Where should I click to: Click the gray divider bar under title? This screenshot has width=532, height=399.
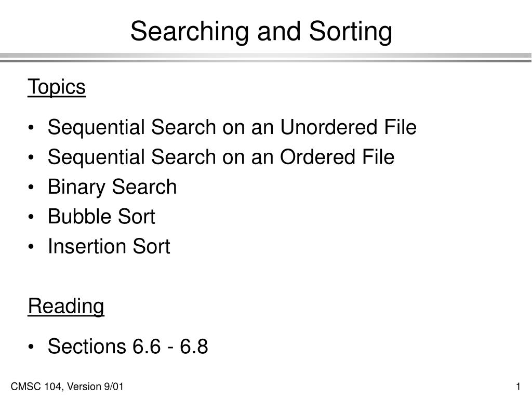tap(266, 58)
